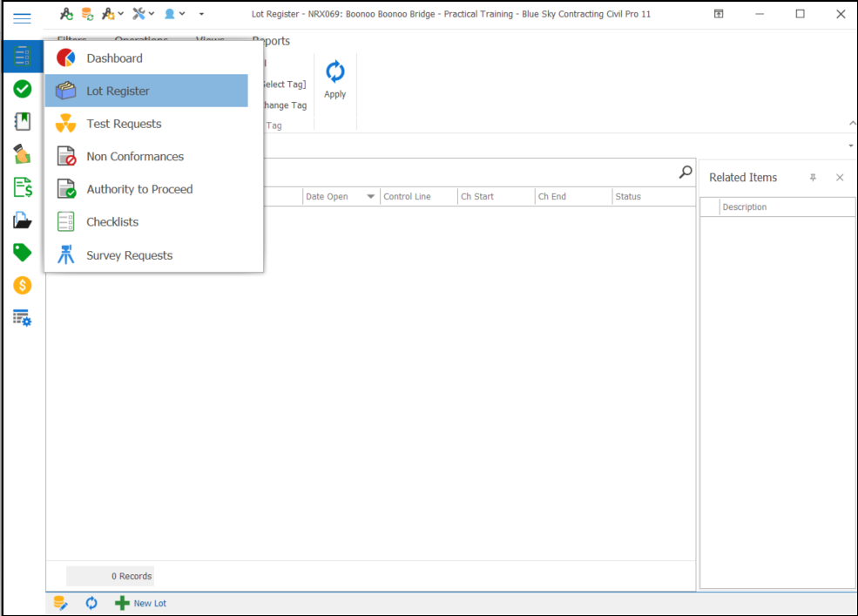858x616 pixels.
Task: Click the Control Line column header
Action: click(x=419, y=197)
